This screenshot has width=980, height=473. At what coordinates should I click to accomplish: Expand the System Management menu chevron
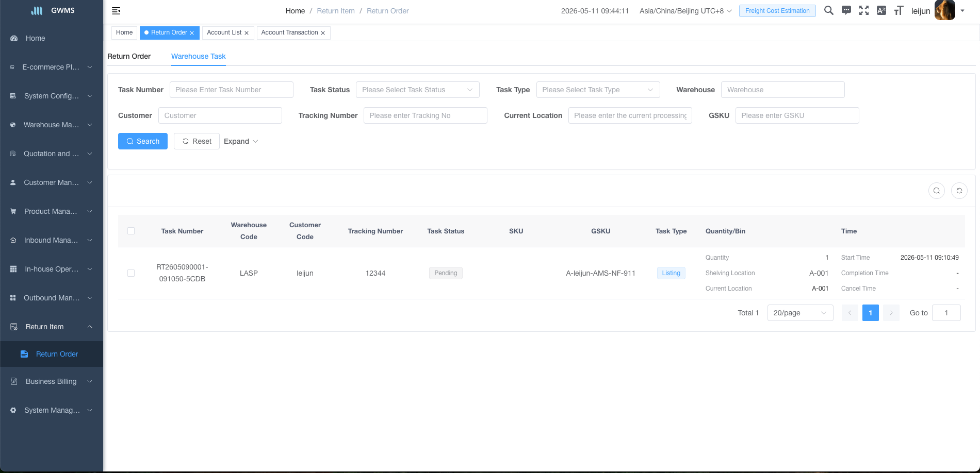click(x=90, y=410)
